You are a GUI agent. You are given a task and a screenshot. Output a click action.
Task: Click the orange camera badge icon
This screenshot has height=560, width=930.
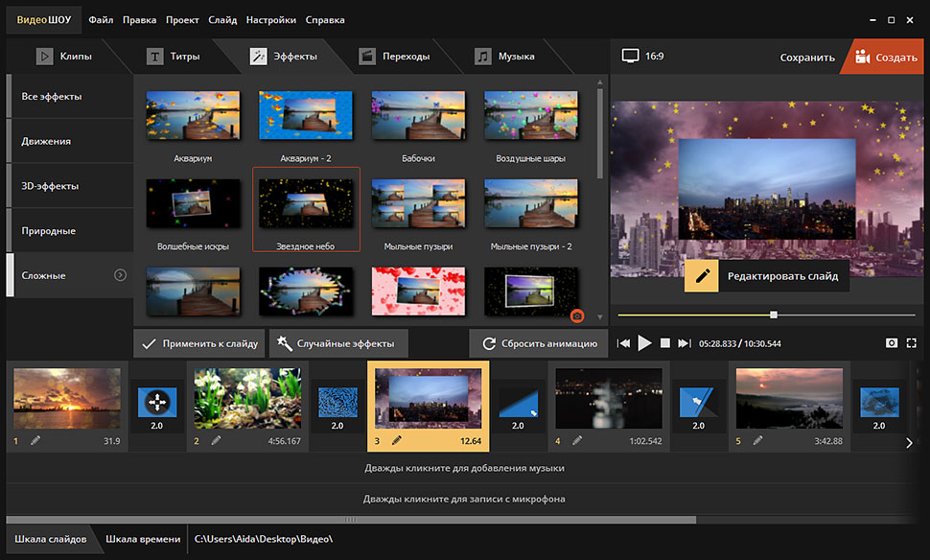576,316
